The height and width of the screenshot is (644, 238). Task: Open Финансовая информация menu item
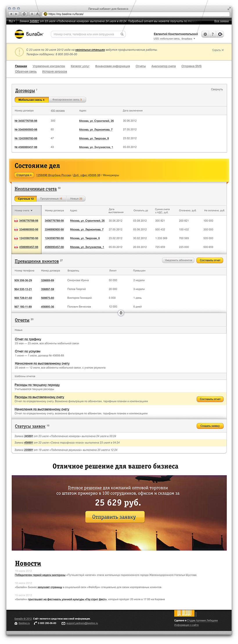[x=112, y=66]
